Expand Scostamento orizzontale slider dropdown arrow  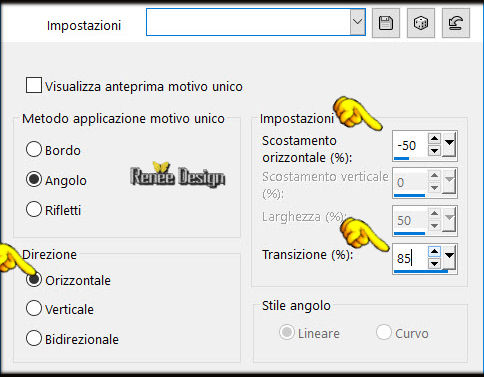click(449, 144)
